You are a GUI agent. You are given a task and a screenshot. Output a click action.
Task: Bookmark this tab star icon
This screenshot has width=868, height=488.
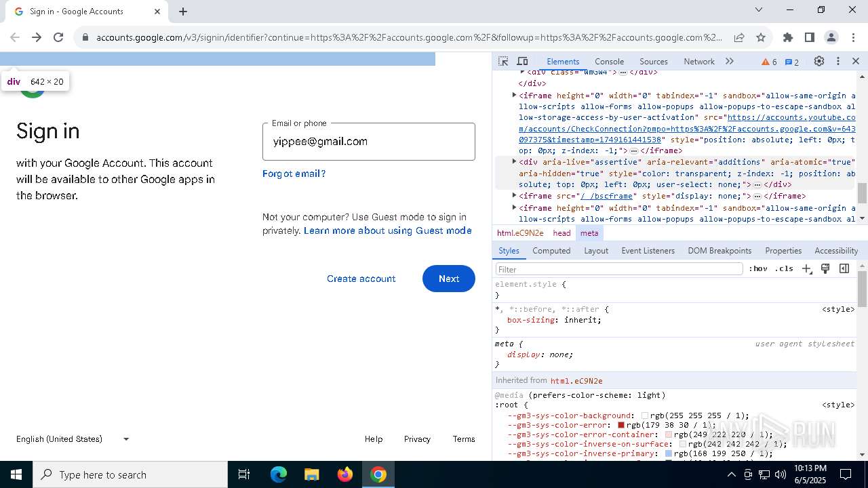click(x=761, y=37)
